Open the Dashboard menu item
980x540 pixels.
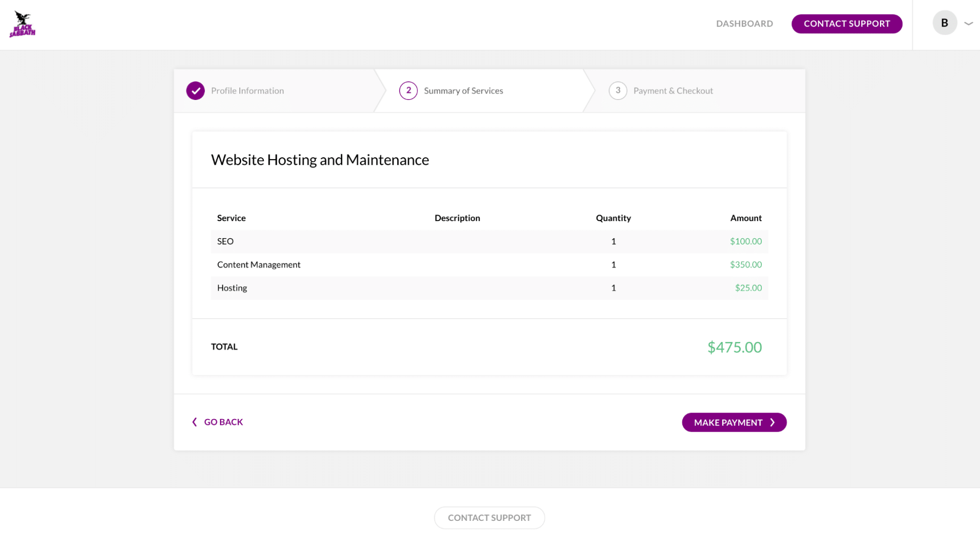(744, 24)
